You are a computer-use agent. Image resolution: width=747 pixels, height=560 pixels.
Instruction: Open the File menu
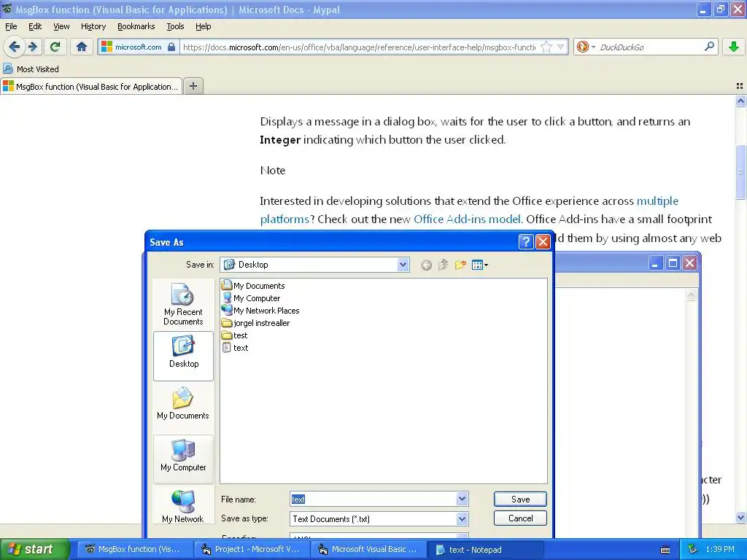(x=11, y=26)
